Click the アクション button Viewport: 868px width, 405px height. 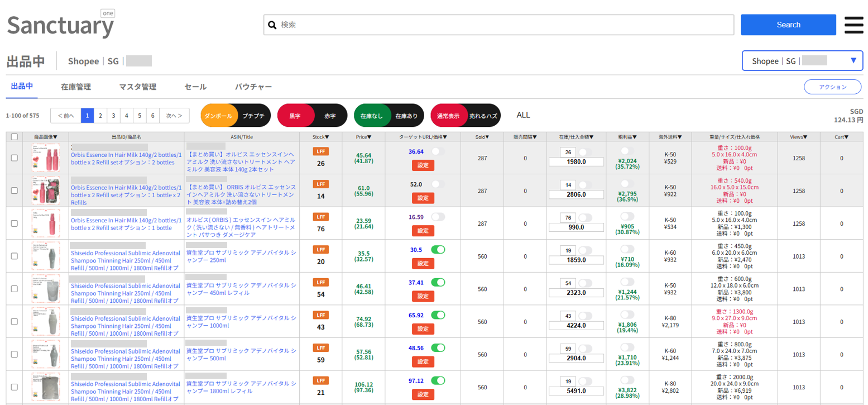click(x=832, y=87)
